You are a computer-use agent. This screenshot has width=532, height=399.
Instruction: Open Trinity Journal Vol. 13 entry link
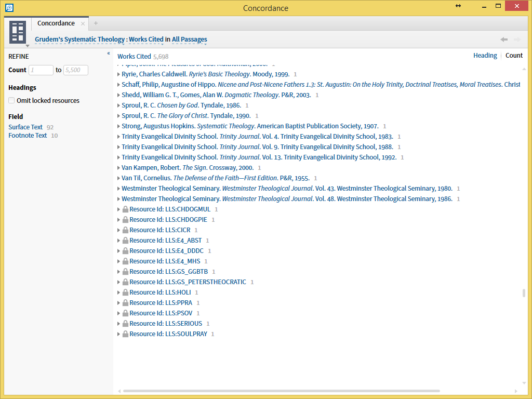click(x=259, y=157)
